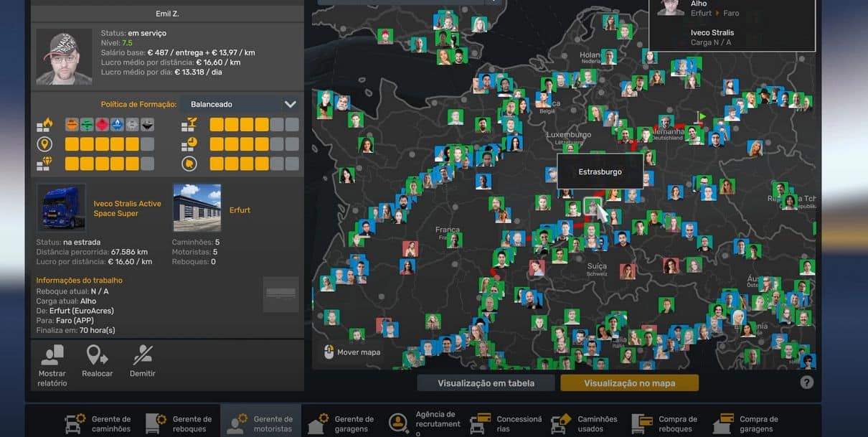Click the blue ADR hazard class icon
Viewport: 868px width, 437px height.
[117, 125]
